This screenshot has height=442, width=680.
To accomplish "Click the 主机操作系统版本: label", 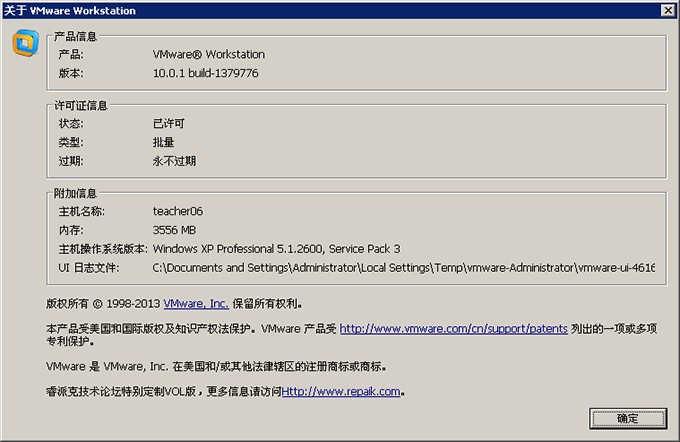I will (103, 249).
